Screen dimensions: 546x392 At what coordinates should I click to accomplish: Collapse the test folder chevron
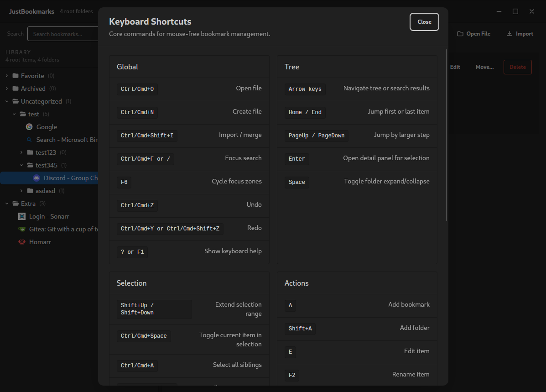point(14,114)
